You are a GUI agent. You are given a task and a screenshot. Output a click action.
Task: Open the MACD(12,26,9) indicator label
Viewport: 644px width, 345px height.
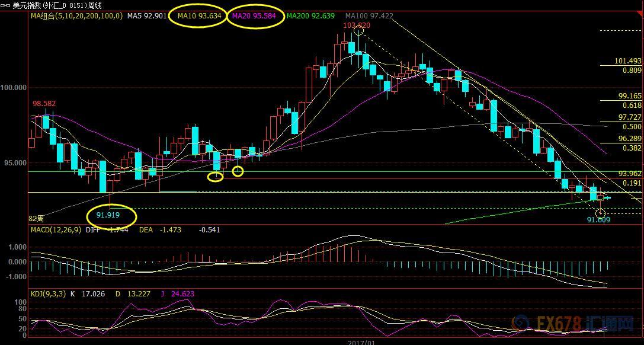pyautogui.click(x=56, y=230)
